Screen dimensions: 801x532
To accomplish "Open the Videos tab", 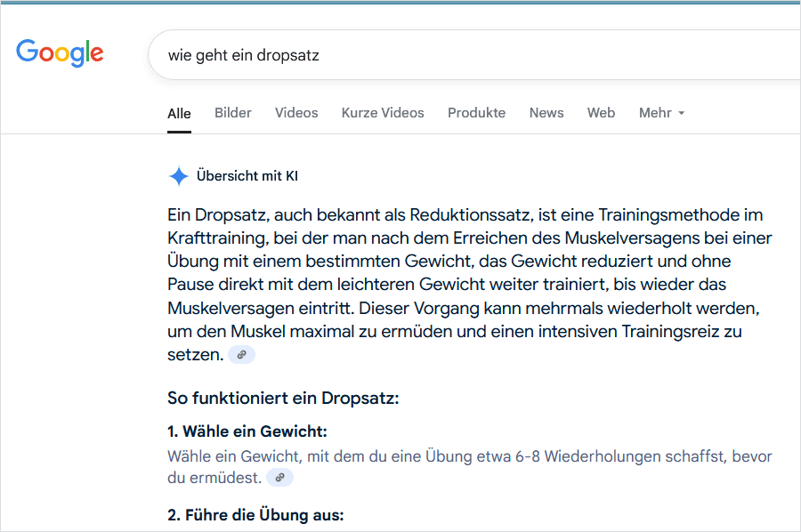I will point(296,113).
